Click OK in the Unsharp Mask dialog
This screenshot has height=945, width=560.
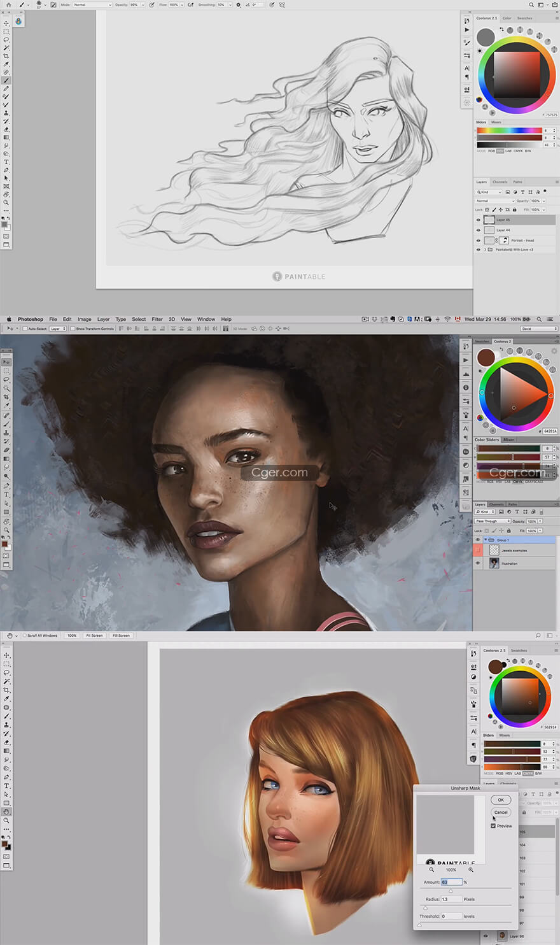point(501,800)
